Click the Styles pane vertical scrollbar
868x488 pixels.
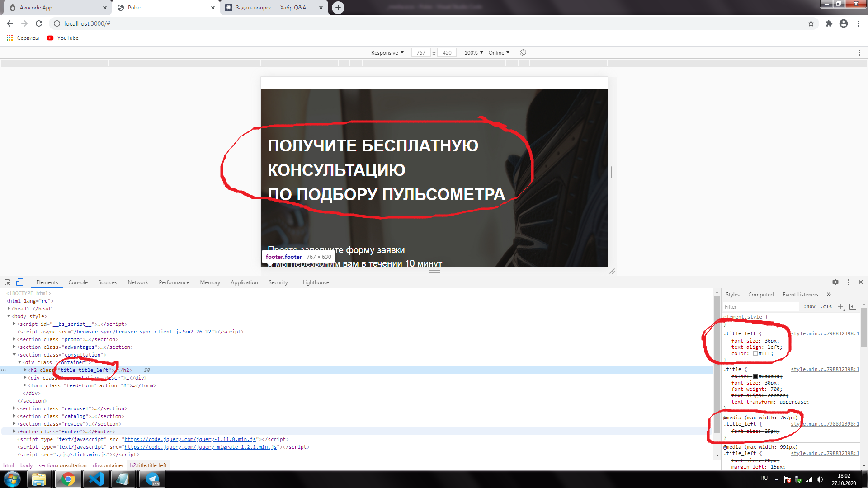point(864,328)
